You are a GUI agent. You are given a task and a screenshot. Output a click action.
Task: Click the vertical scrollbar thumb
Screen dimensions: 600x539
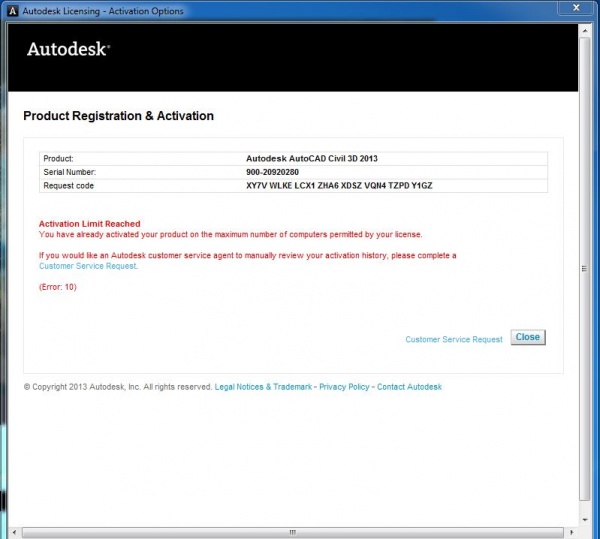585,269
